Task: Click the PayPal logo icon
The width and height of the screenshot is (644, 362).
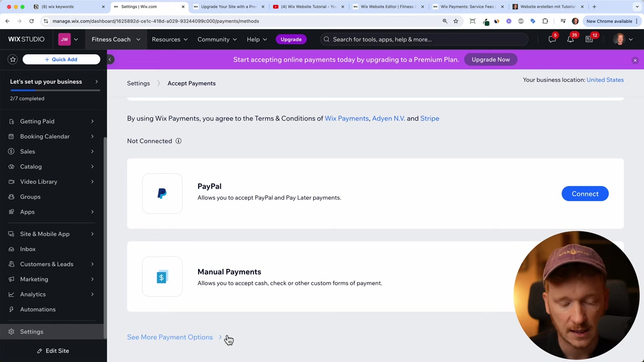Action: tap(162, 194)
